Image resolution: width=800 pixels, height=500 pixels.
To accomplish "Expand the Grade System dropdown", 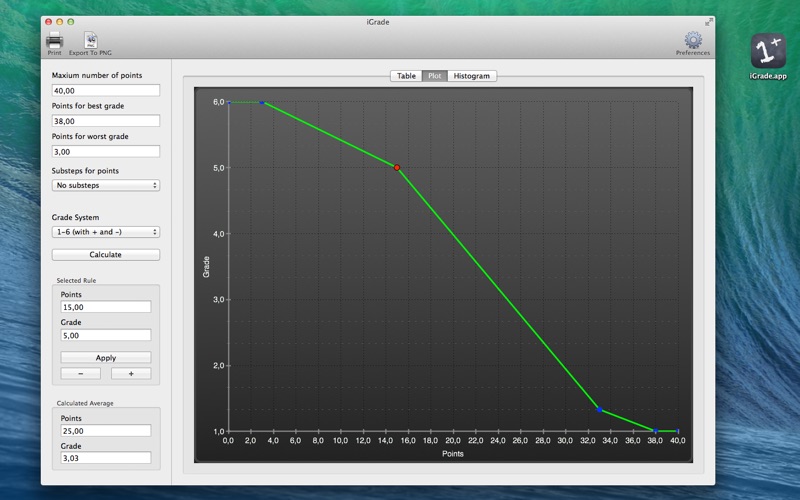I will (x=106, y=232).
